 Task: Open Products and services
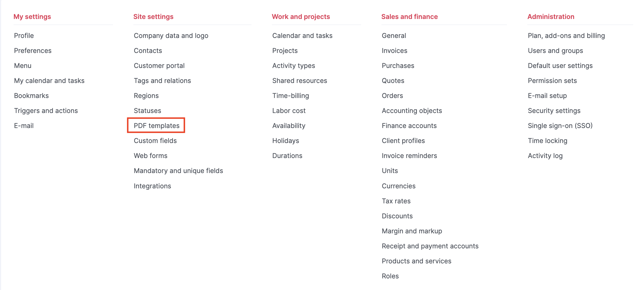click(416, 261)
